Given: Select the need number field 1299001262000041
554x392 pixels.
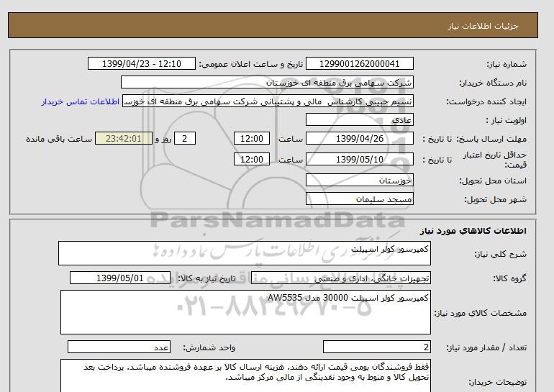Looking at the screenshot, I should (359, 63).
